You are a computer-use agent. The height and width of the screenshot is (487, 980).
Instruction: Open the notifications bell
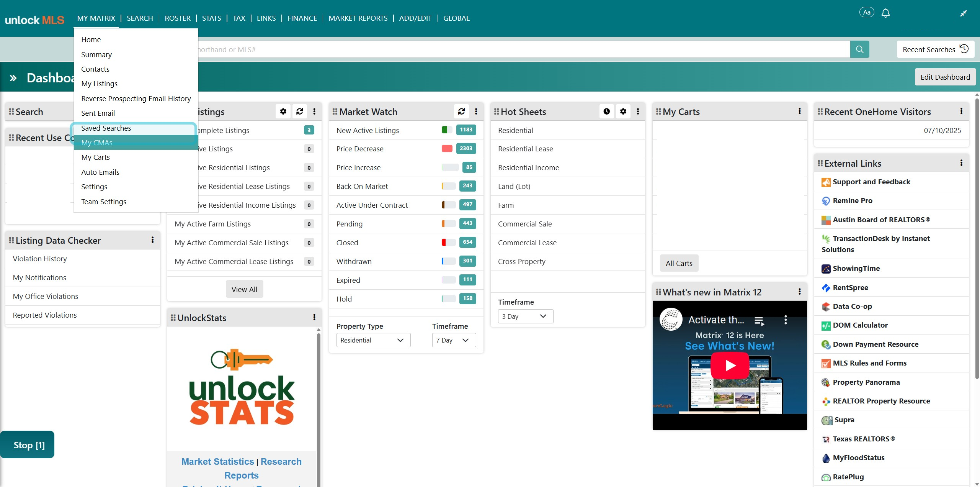(885, 13)
